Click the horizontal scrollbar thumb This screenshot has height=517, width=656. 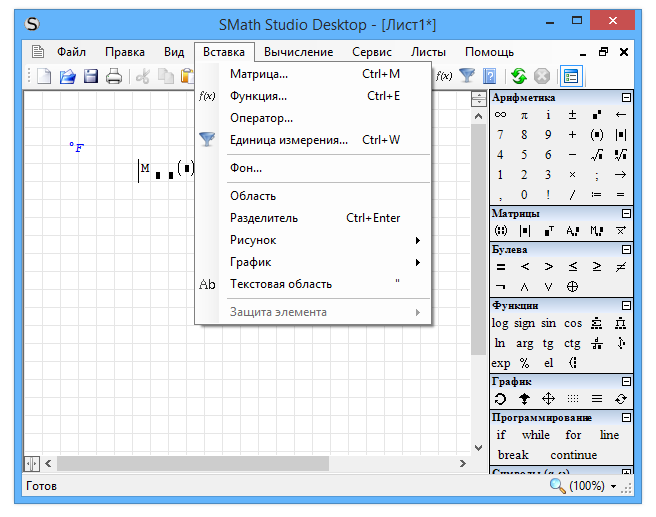192,464
